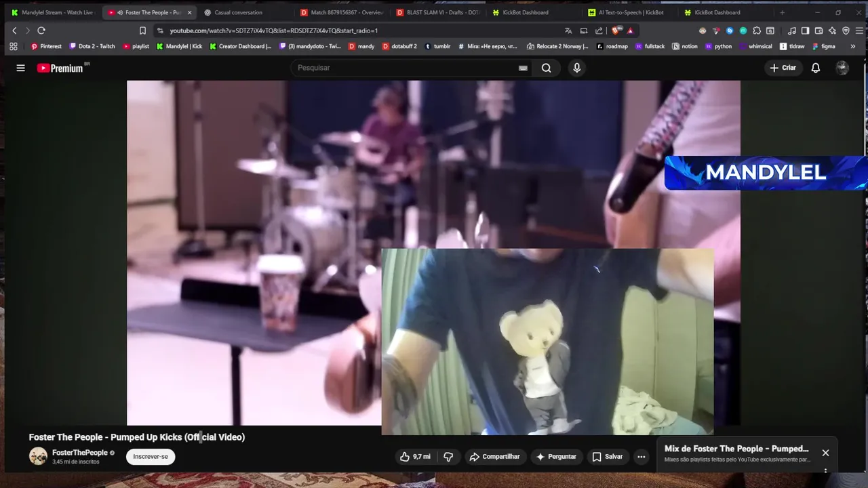Viewport: 868px width, 488px height.
Task: Go to YouTube Premium home logo
Action: point(60,68)
